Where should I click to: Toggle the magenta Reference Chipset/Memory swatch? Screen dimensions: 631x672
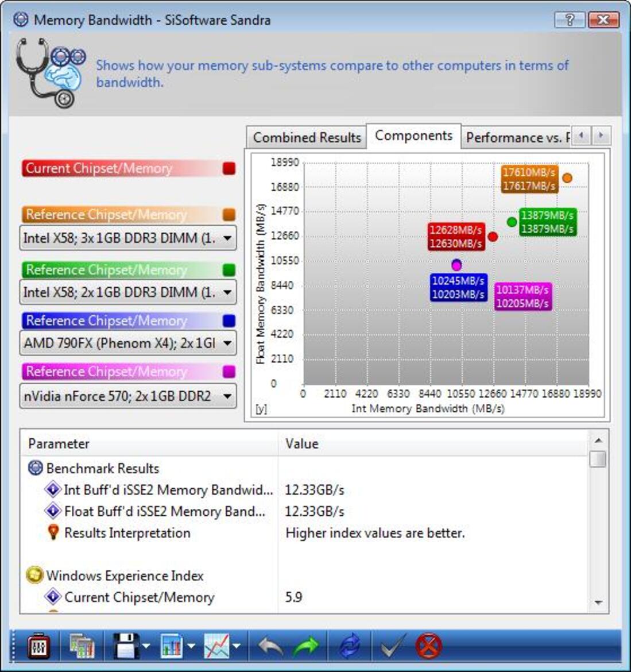[x=229, y=371]
